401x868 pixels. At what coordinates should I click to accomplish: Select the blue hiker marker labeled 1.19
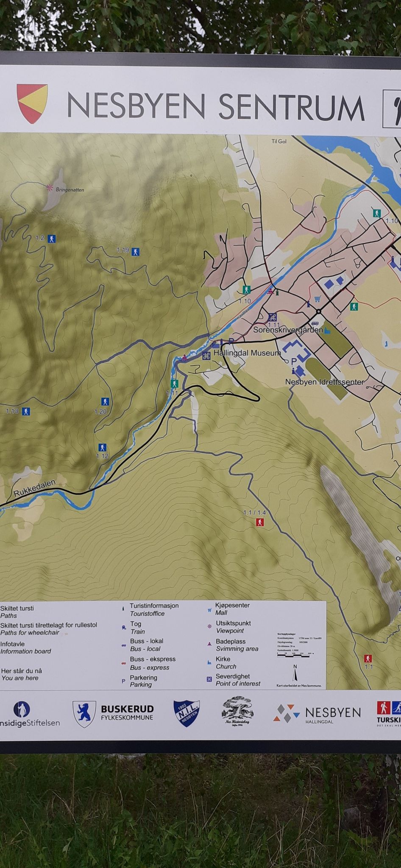135,252
